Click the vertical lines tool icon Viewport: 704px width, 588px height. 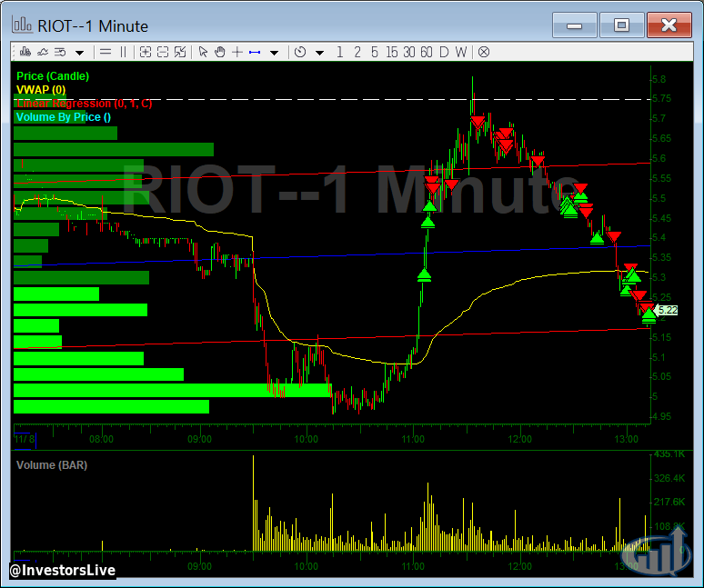point(123,53)
